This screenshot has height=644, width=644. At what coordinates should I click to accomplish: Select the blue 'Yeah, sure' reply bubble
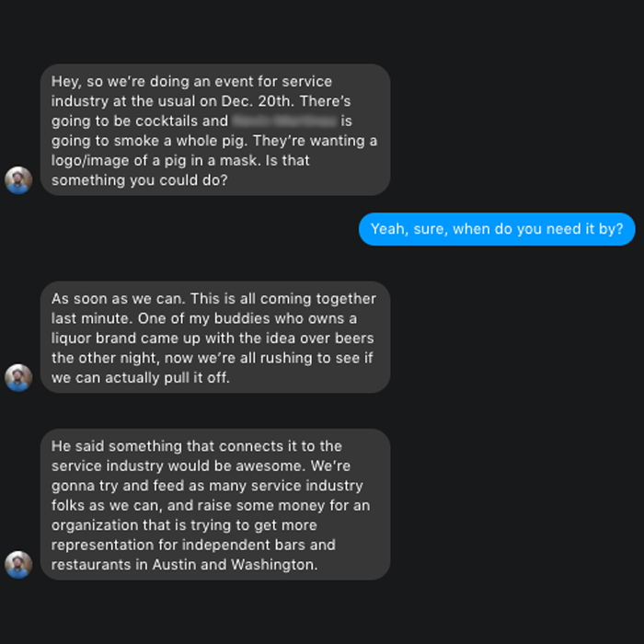click(497, 229)
